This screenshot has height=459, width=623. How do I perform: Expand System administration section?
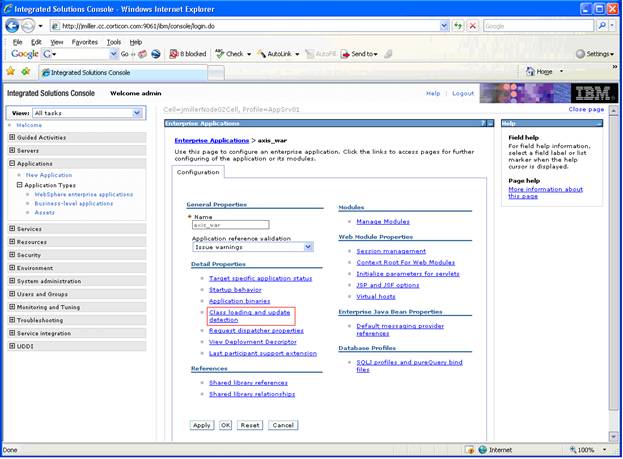[12, 281]
